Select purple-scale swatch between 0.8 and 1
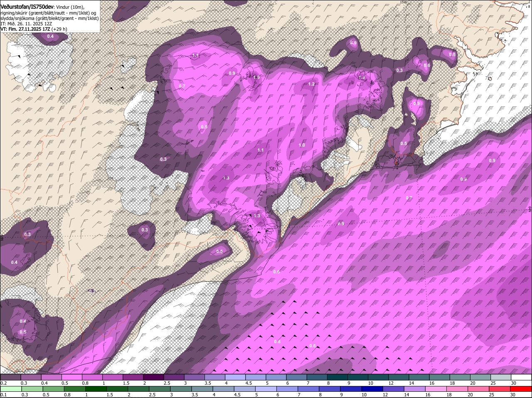Image resolution: width=532 pixels, height=398 pixels. pyautogui.click(x=92, y=377)
